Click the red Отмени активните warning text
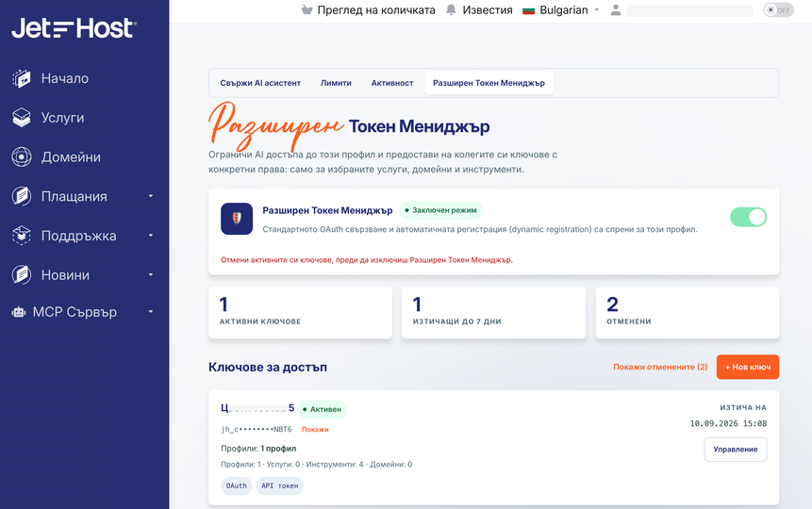 tap(367, 260)
